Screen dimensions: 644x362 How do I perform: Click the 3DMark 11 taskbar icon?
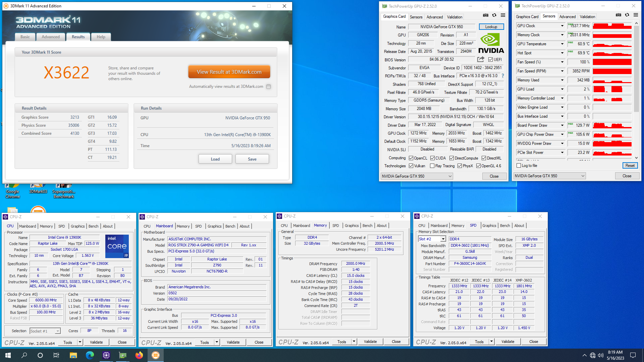pos(156,355)
